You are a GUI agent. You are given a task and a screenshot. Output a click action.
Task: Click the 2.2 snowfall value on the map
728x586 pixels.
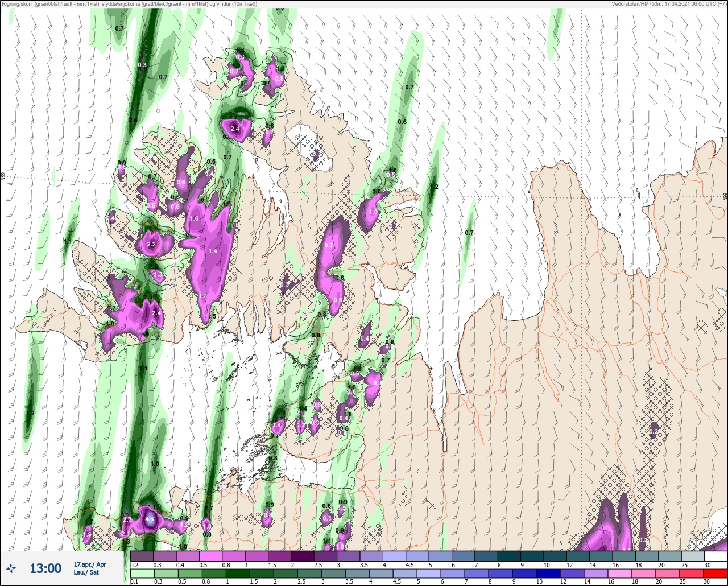coord(151,245)
